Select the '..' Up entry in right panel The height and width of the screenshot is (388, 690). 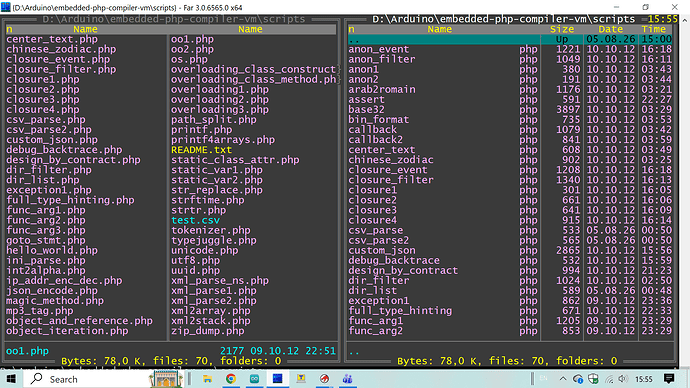pyautogui.click(x=510, y=39)
